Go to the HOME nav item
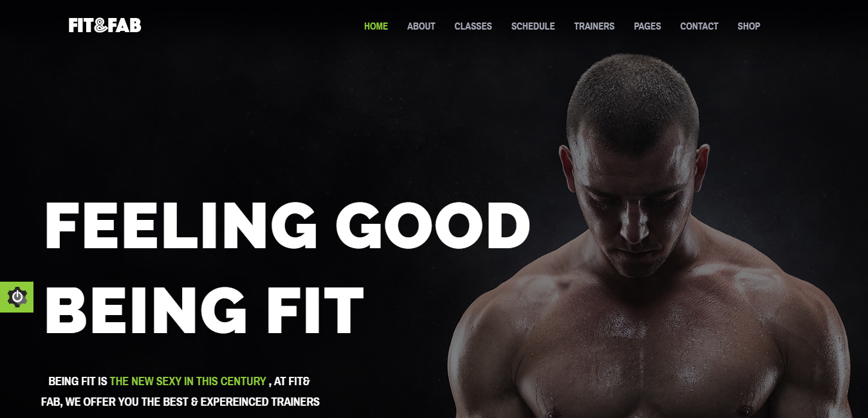 376,26
